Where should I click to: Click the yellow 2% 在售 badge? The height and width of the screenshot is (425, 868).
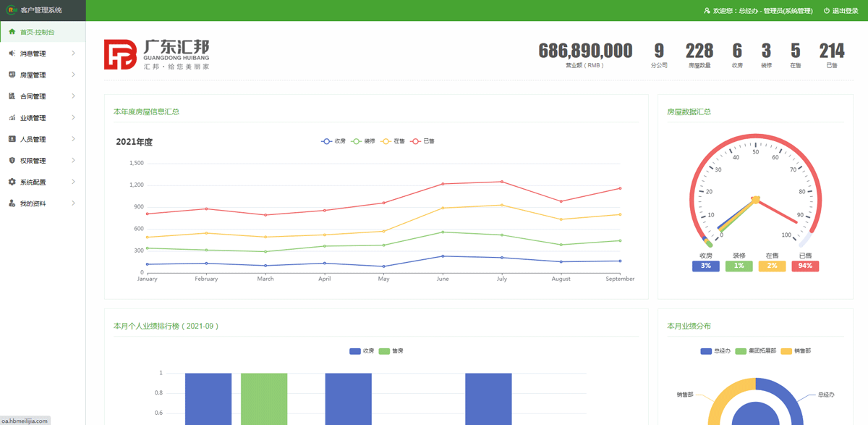tap(773, 266)
